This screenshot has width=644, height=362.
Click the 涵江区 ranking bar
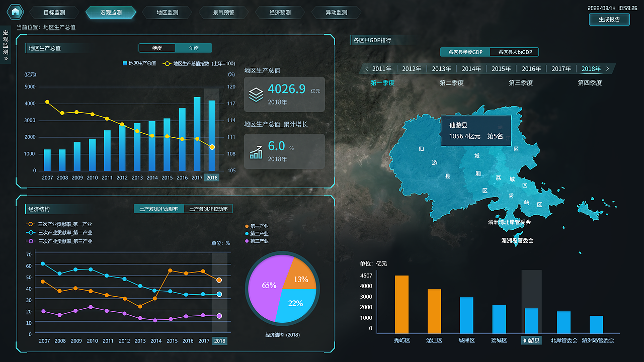[434, 311]
